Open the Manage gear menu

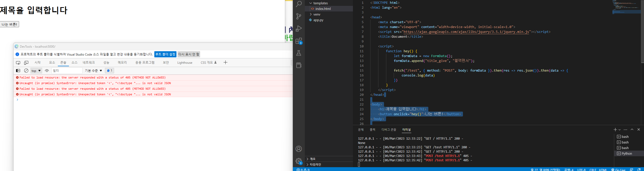(299, 161)
